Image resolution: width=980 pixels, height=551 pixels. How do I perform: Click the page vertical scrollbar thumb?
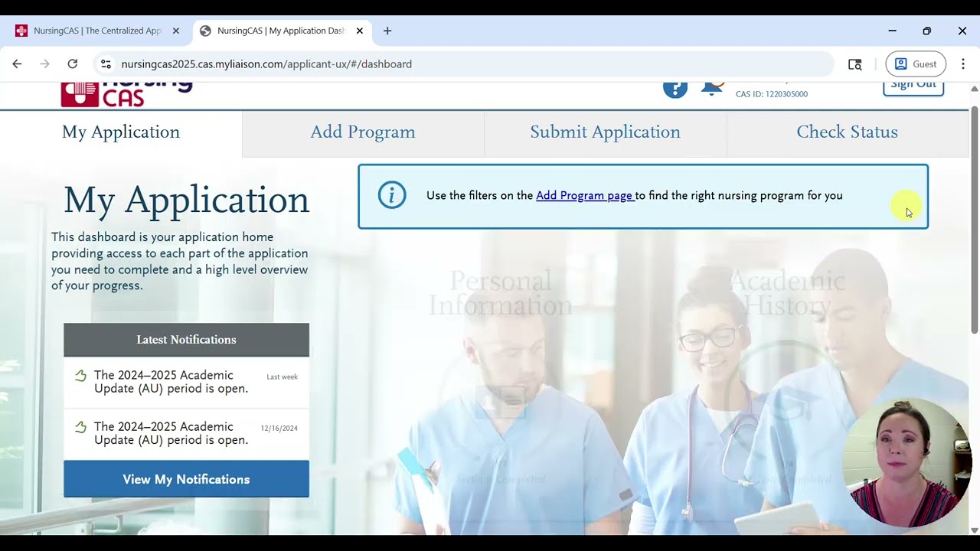pyautogui.click(x=974, y=219)
